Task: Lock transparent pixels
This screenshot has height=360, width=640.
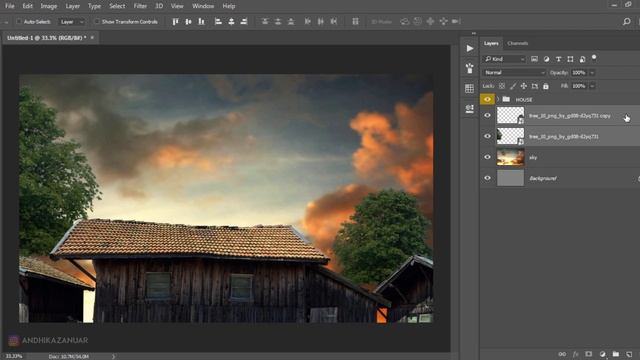Action: (502, 86)
